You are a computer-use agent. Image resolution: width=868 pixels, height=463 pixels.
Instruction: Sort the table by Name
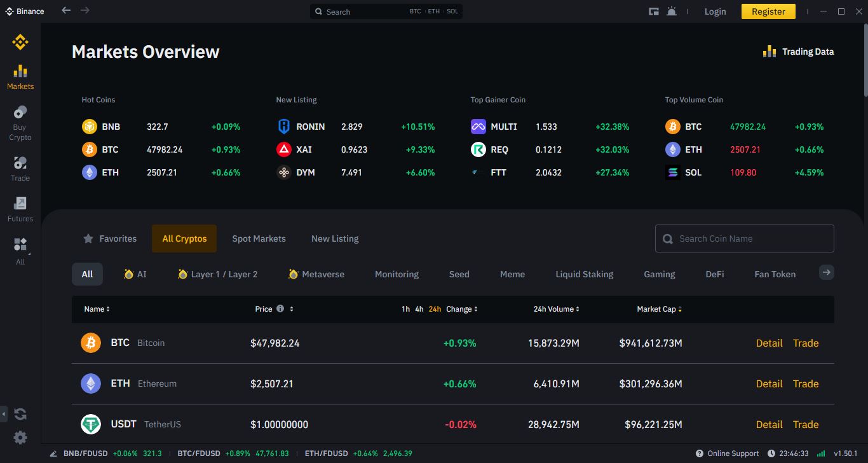(97, 309)
